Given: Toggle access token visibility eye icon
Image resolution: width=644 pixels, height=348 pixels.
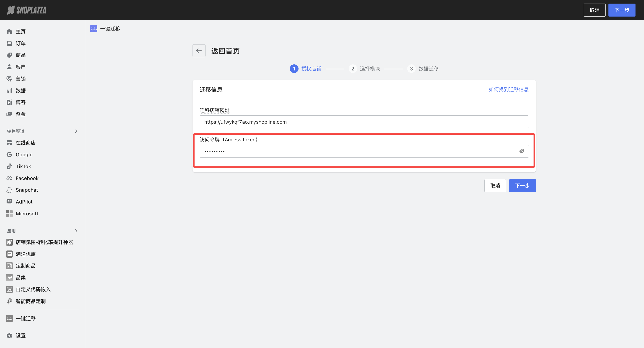Looking at the screenshot, I should click(x=521, y=151).
